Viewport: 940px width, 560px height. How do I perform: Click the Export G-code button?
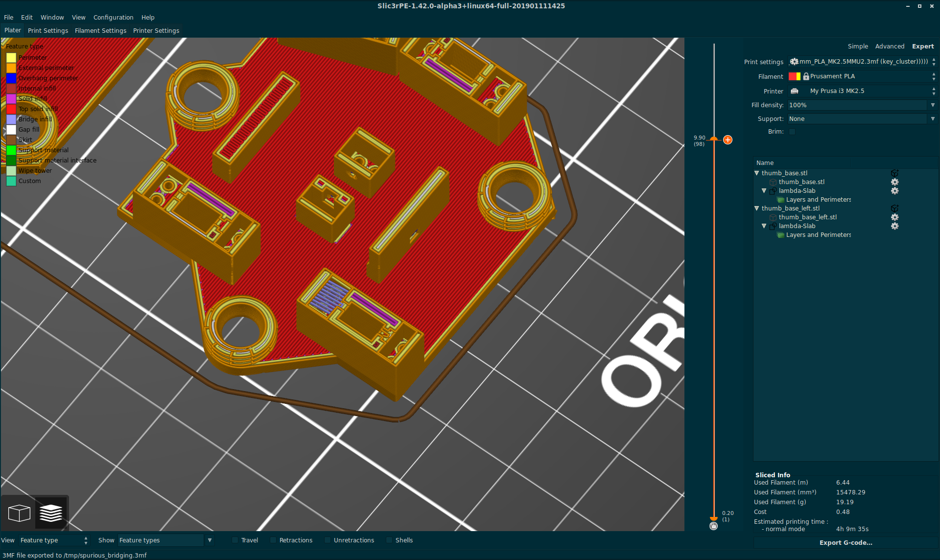click(x=846, y=542)
